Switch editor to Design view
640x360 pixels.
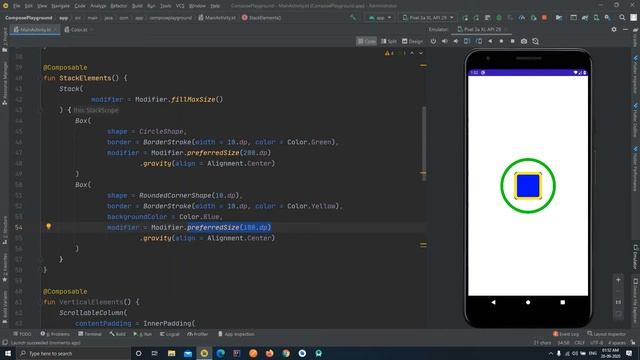point(412,41)
